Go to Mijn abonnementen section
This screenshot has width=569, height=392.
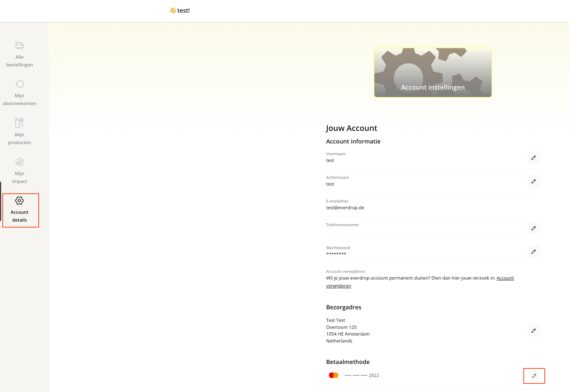pyautogui.click(x=19, y=99)
